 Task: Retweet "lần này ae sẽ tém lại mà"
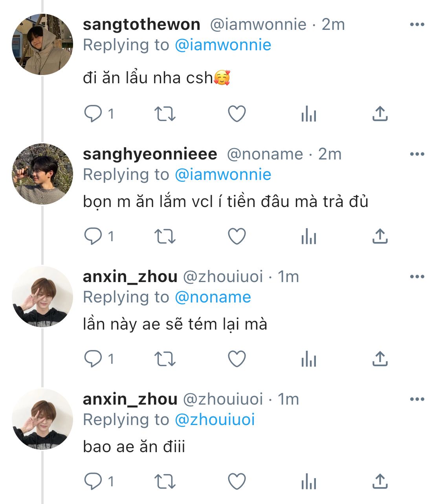(165, 359)
